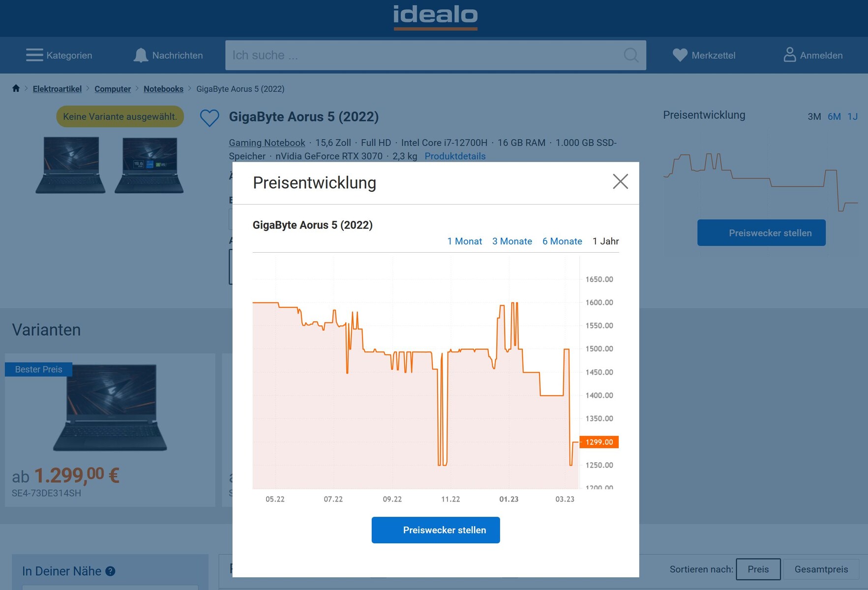Click the Anmelden user icon
This screenshot has height=590, width=868.
(x=789, y=55)
